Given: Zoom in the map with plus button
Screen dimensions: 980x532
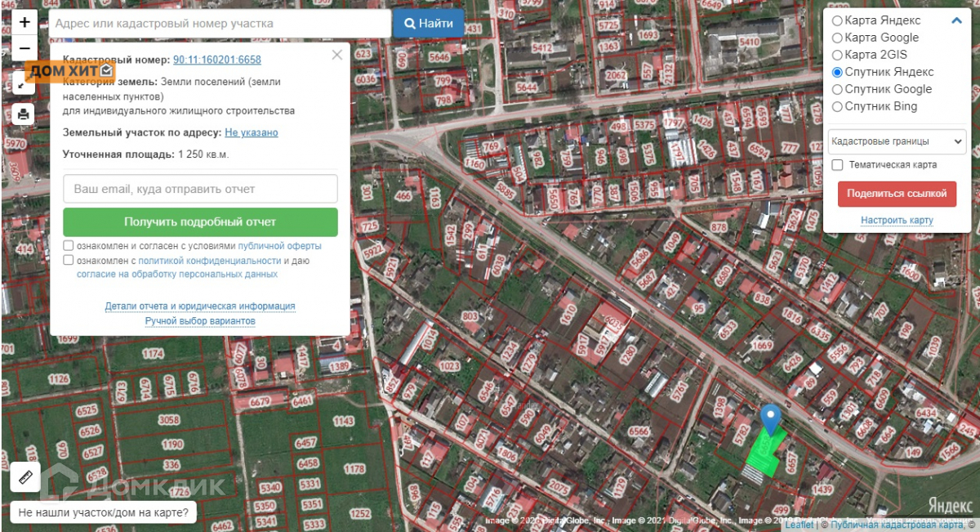Looking at the screenshot, I should pyautogui.click(x=24, y=23).
